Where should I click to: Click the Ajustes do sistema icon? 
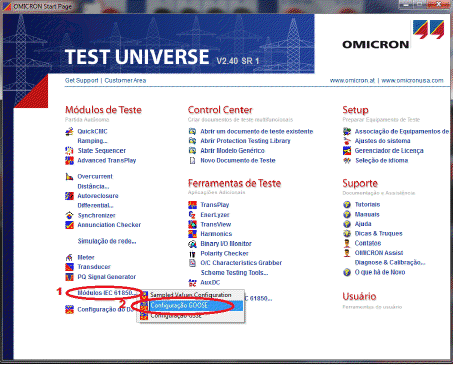click(347, 141)
